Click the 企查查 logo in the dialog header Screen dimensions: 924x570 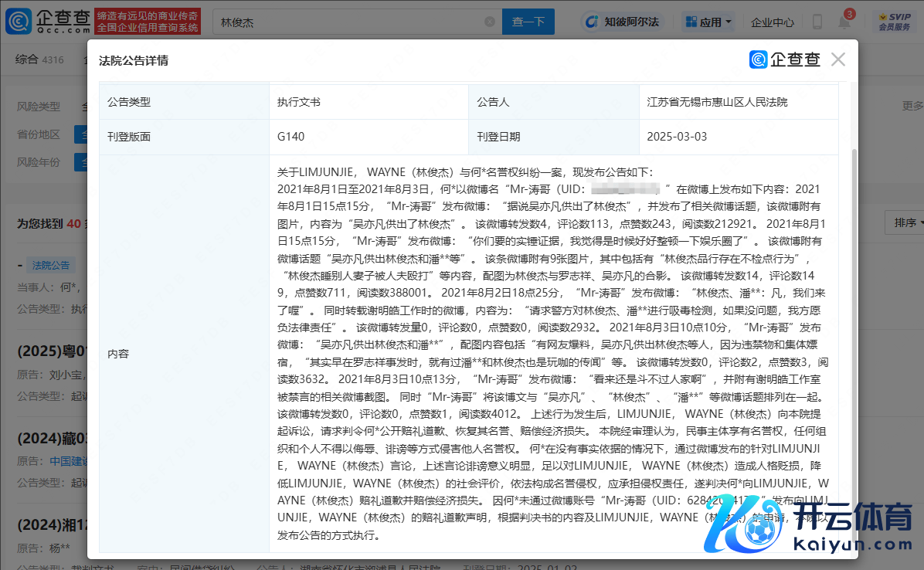[x=784, y=59]
